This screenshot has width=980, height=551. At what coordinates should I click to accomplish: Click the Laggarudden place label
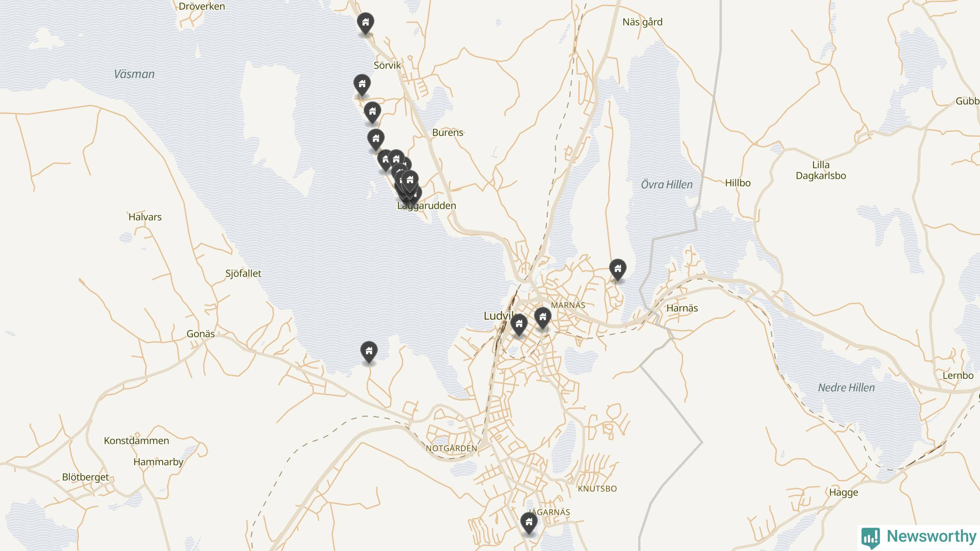tap(427, 206)
